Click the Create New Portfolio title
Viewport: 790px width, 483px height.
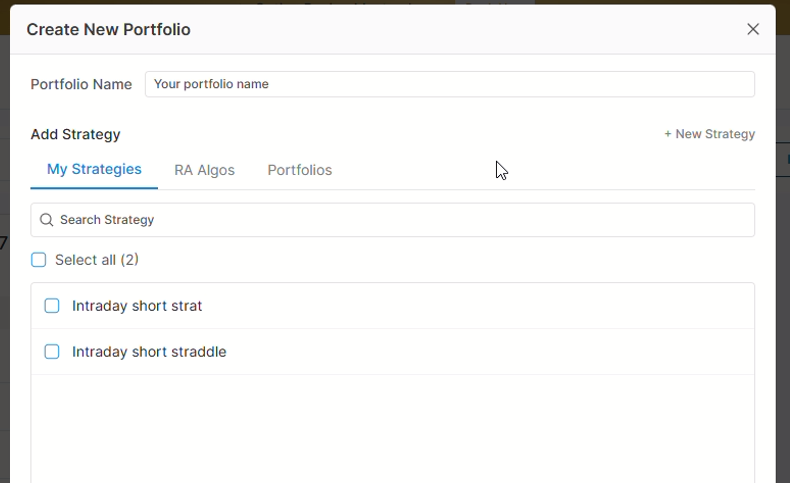pos(108,29)
